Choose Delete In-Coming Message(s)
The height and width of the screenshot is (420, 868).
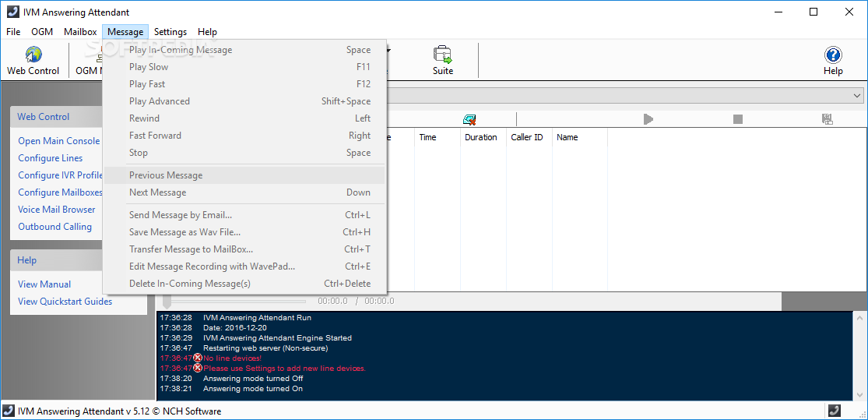(244, 284)
